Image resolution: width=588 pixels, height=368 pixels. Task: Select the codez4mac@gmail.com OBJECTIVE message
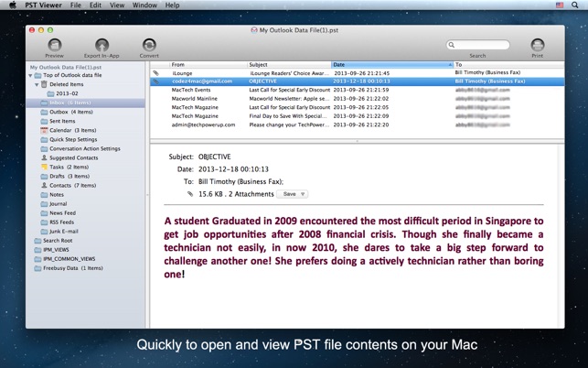[358, 81]
